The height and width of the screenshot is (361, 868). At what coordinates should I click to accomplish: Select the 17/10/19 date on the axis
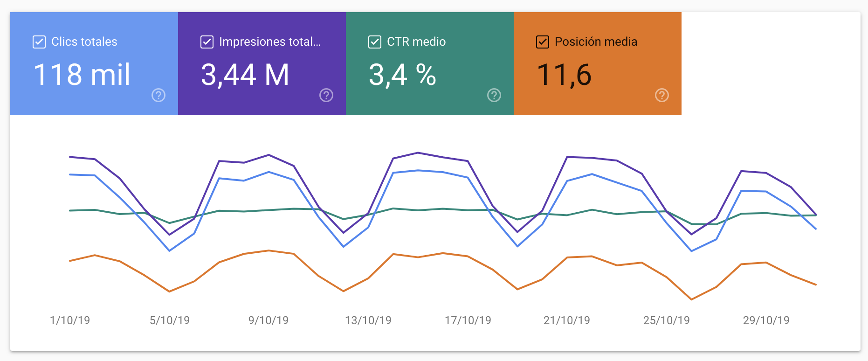pos(468,320)
